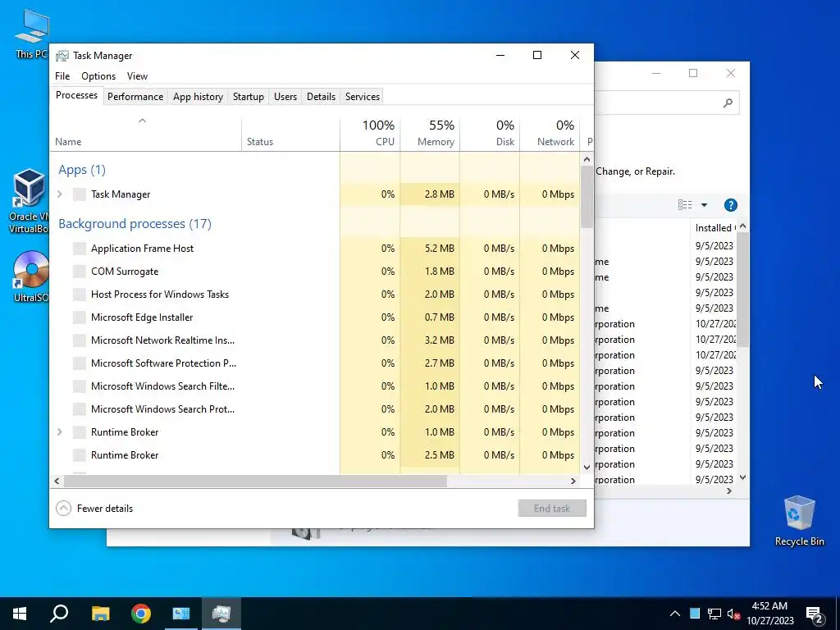Open UltraISO desktop shortcut
Screen dimensions: 840x630
pos(30,276)
